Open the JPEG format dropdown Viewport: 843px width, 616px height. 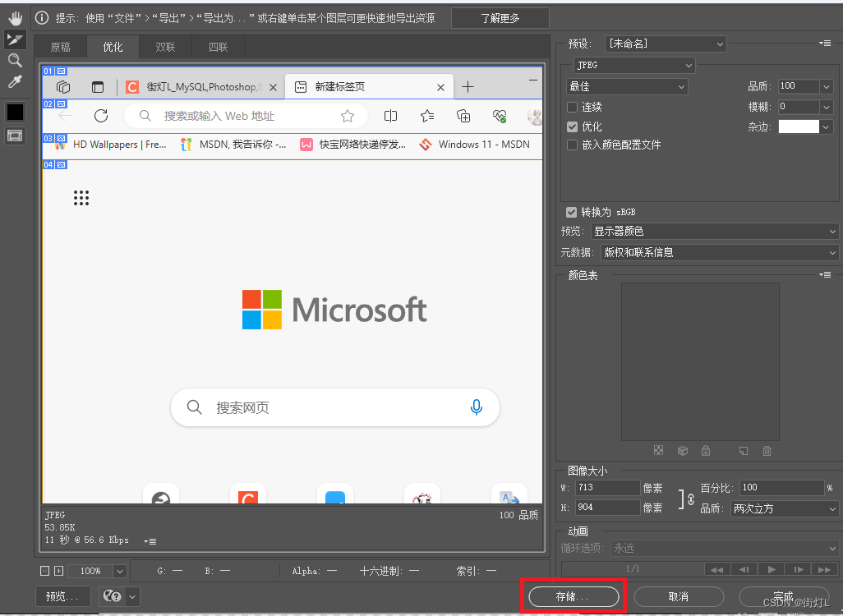click(x=634, y=65)
